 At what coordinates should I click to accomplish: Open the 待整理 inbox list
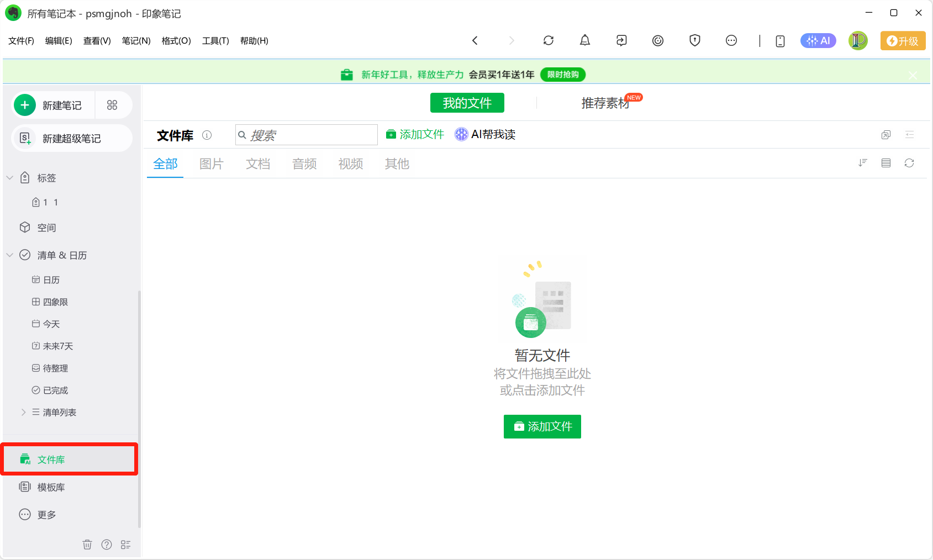55,368
